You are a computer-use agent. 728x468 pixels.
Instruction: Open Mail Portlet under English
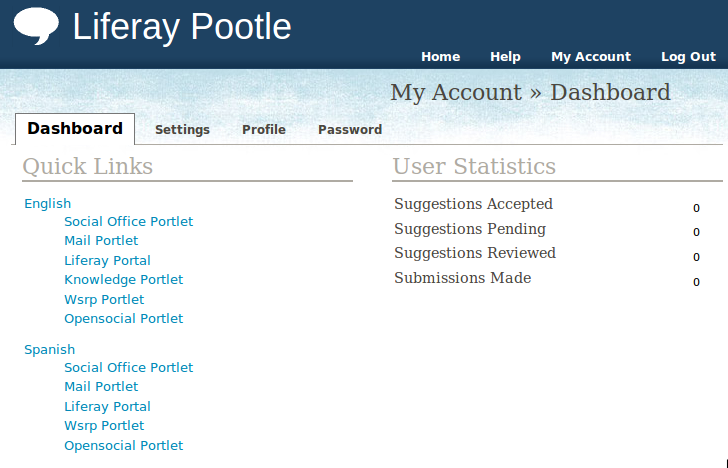tap(101, 241)
